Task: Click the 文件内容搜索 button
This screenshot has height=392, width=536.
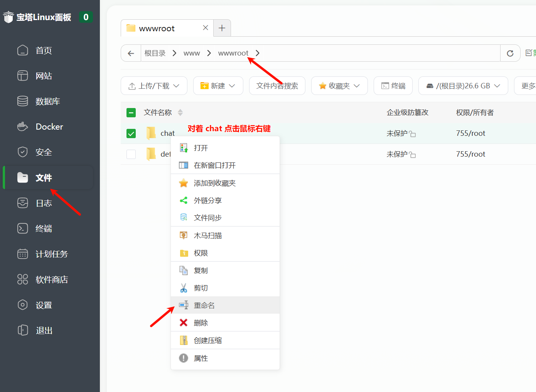Action: pos(277,86)
